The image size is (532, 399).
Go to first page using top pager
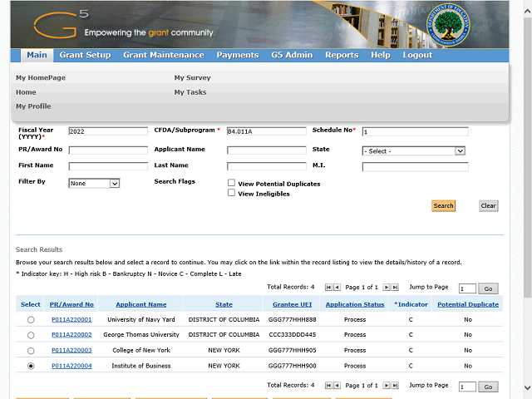point(328,287)
